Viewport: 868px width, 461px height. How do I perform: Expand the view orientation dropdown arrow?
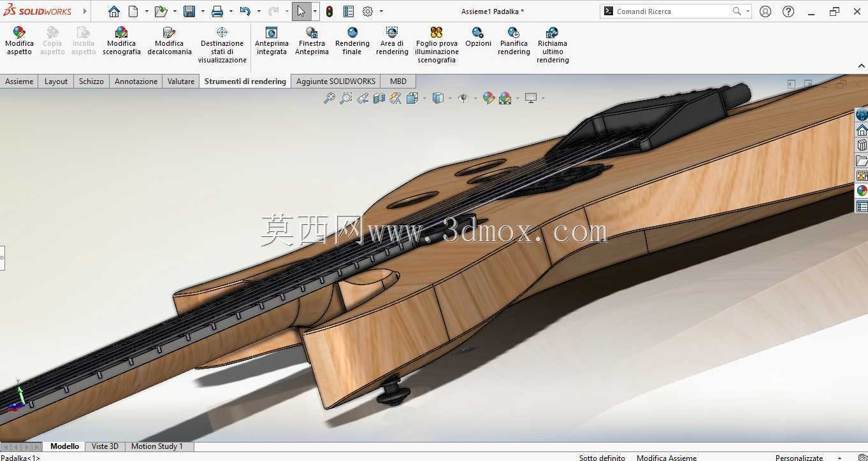tap(424, 98)
